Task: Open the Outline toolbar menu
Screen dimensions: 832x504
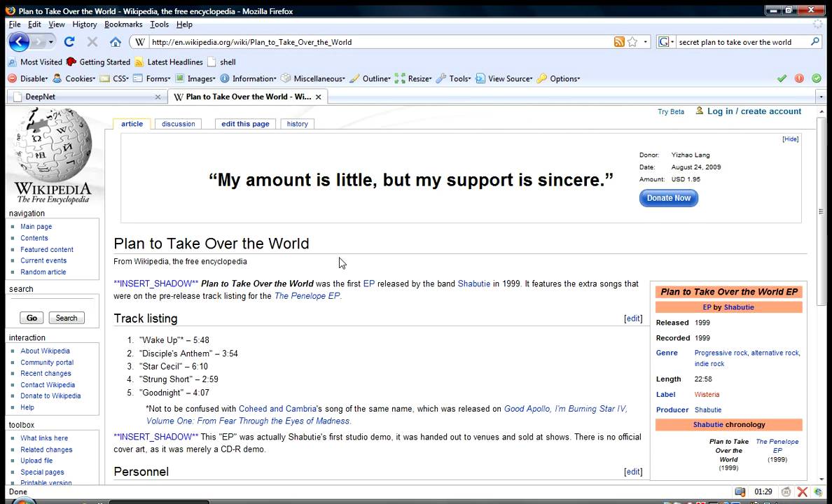Action: [x=370, y=78]
